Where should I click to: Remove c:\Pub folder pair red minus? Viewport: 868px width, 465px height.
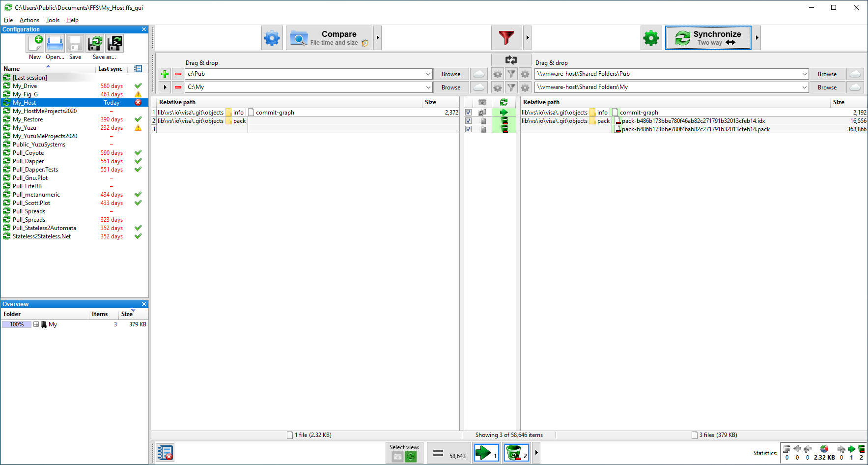(178, 74)
